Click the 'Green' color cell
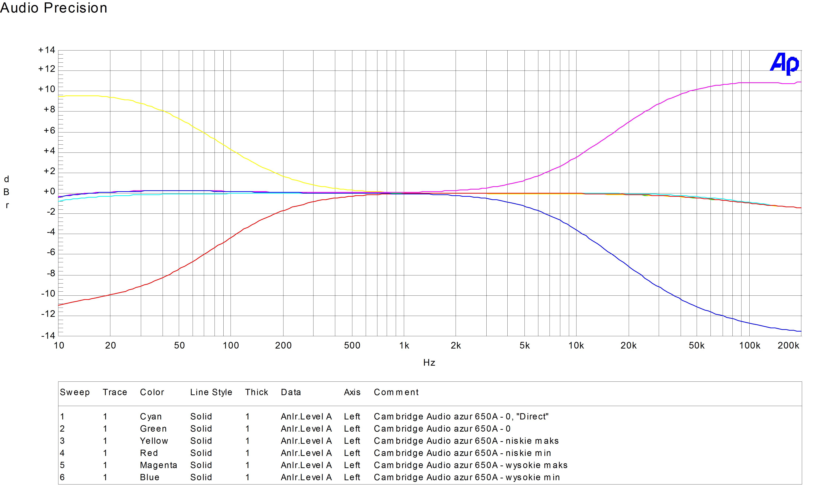Viewport: 819px width, 504px height. pyautogui.click(x=153, y=429)
